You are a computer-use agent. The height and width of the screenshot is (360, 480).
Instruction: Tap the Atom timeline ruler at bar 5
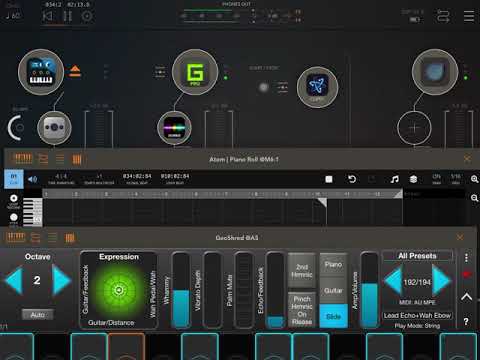pos(166,194)
